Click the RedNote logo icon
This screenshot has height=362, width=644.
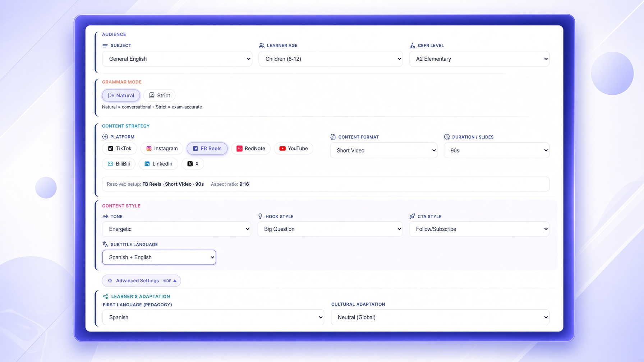point(239,149)
